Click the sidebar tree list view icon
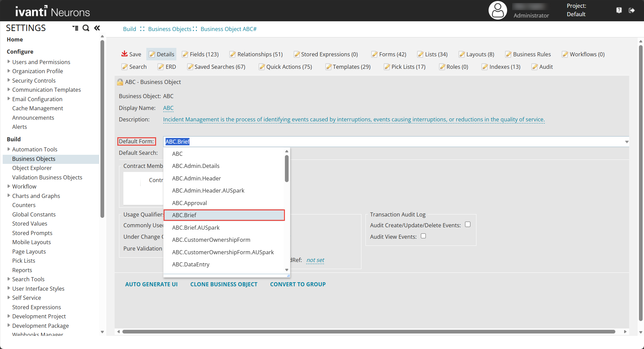Image resolution: width=644 pixels, height=349 pixels. click(x=75, y=28)
